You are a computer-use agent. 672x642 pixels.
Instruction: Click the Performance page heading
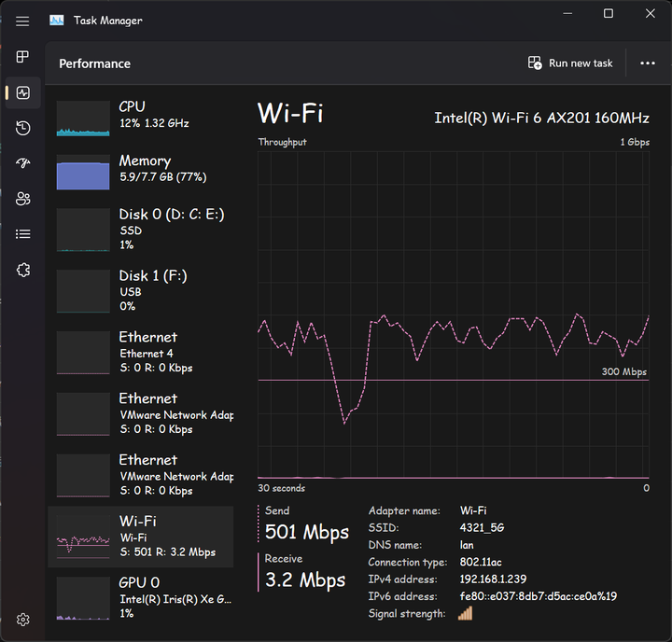point(94,63)
